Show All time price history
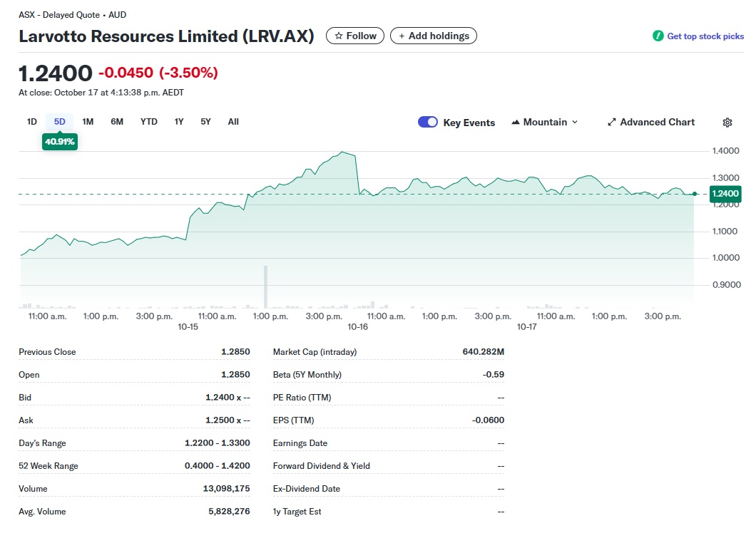This screenshot has height=533, width=756. click(233, 122)
